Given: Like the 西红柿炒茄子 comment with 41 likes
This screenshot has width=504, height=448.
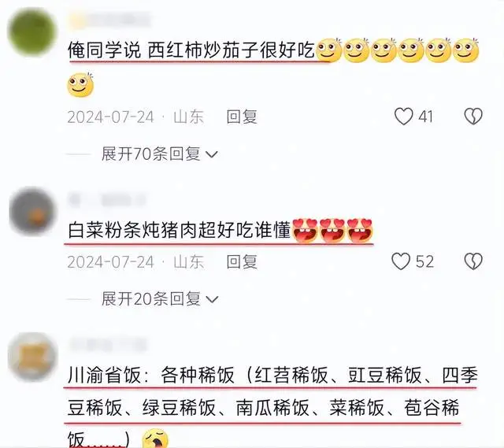Looking at the screenshot, I should (404, 116).
